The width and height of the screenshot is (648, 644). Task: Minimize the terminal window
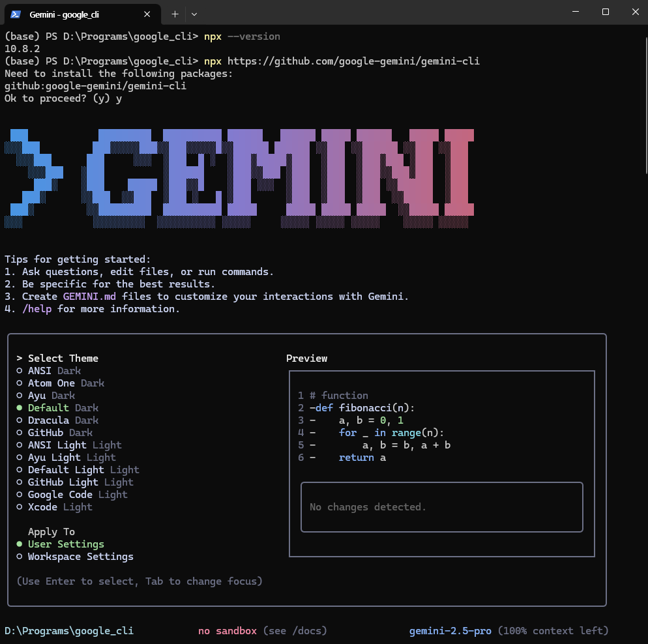[575, 12]
